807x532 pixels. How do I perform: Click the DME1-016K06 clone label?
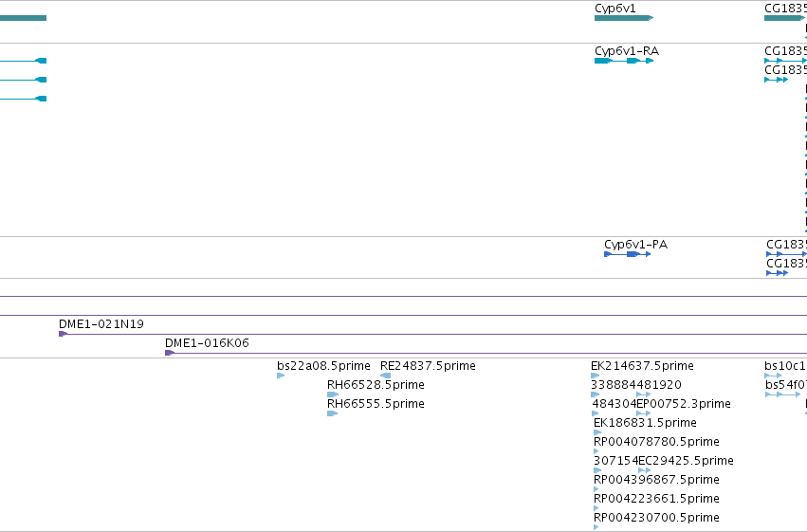coord(207,343)
